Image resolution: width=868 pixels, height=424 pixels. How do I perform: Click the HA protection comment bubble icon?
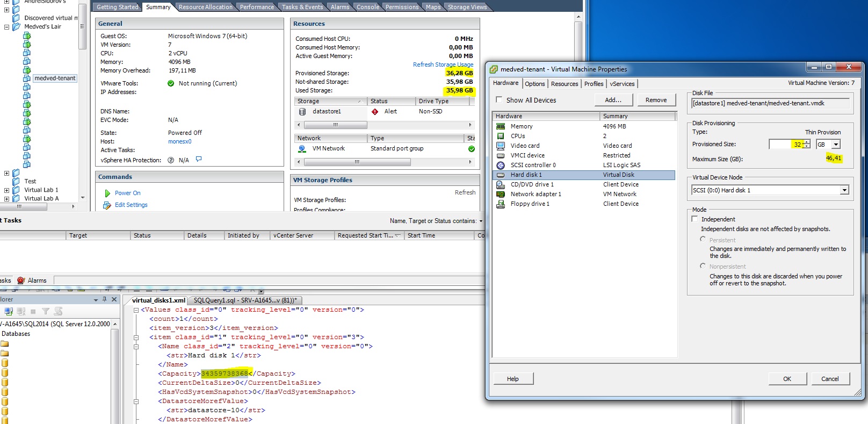click(199, 159)
